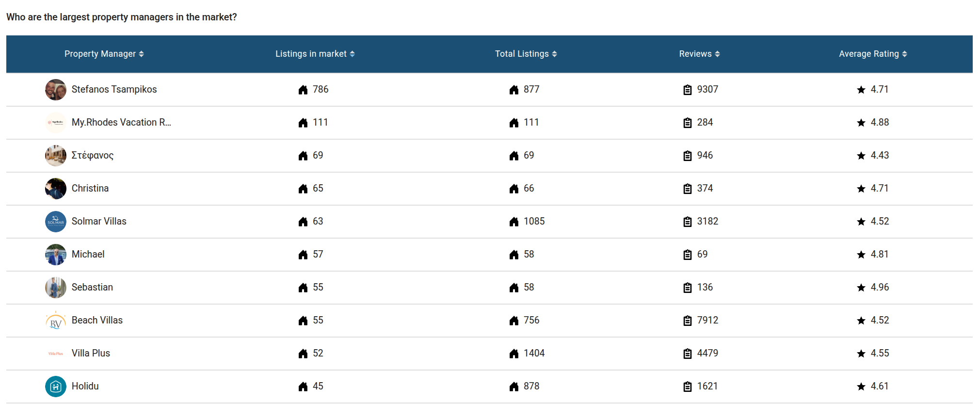Click Villa Plus's 1404 total listings value

pos(534,353)
